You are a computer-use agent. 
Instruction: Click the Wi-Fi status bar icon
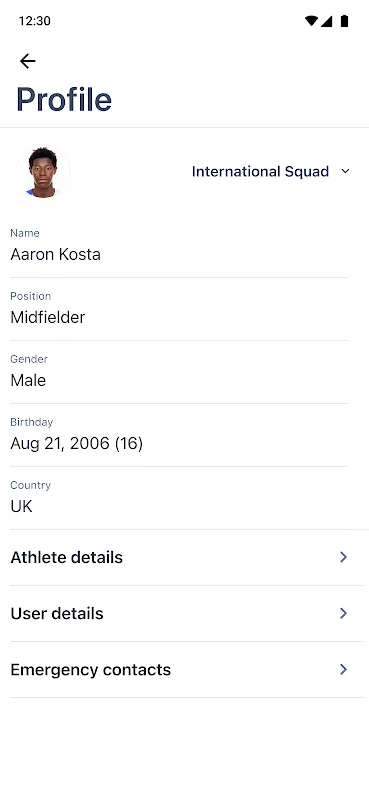point(311,21)
